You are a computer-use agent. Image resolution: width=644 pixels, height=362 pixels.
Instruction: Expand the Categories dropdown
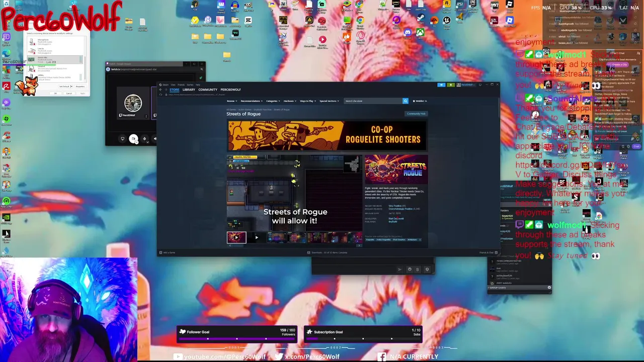click(x=273, y=101)
